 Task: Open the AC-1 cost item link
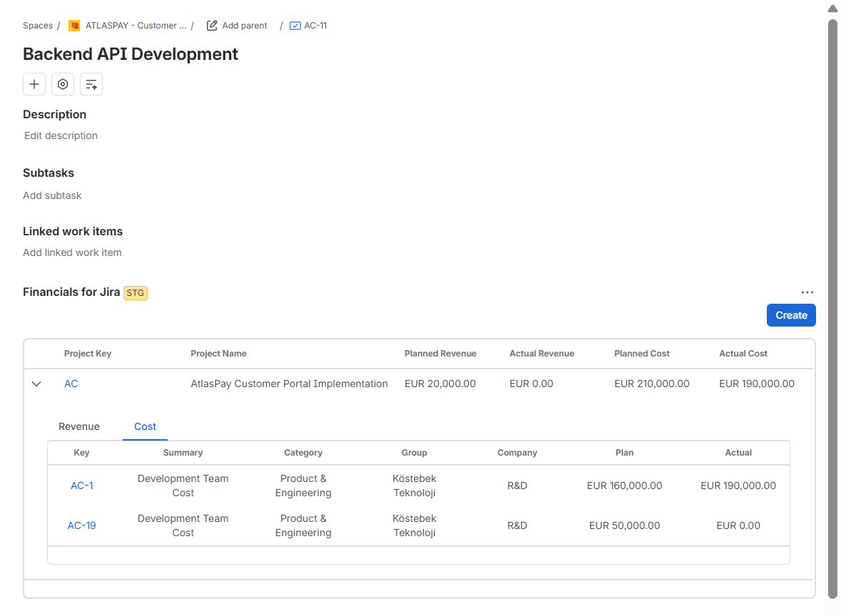tap(81, 486)
